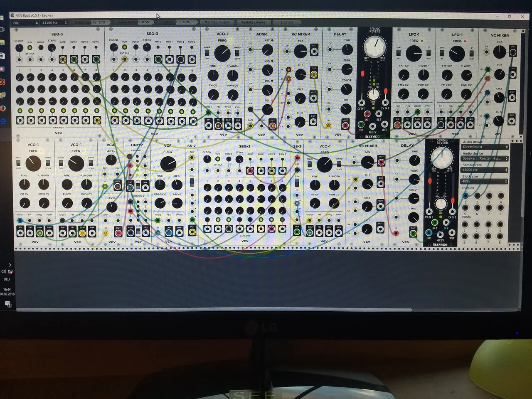Click the taskbar volume speaker icon
This screenshot has height=399, width=532.
[4, 271]
